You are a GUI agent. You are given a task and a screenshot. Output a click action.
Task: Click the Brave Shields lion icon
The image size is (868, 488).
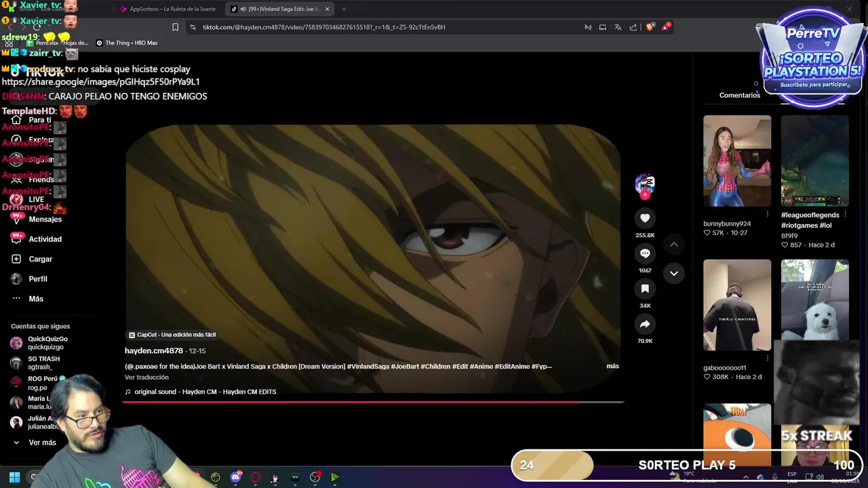650,27
